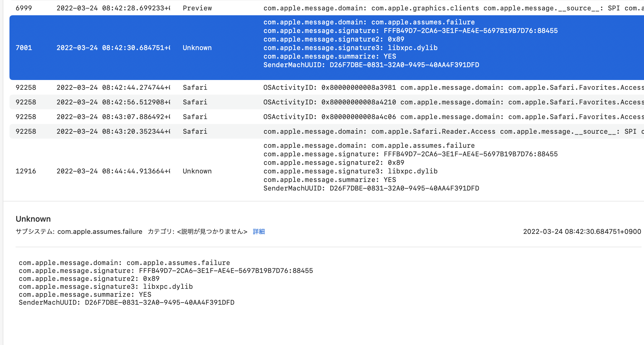Click signature2 0x89 line in the 08:44:44 entry
644x345 pixels.
pyautogui.click(x=334, y=163)
